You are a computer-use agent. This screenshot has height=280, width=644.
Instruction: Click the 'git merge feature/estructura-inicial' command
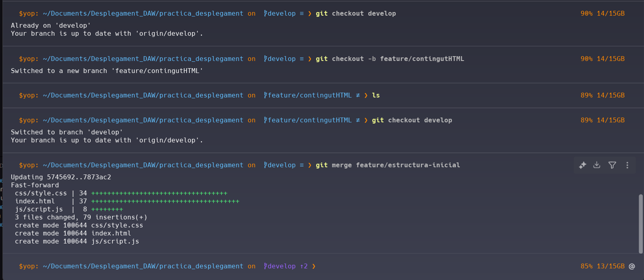388,165
